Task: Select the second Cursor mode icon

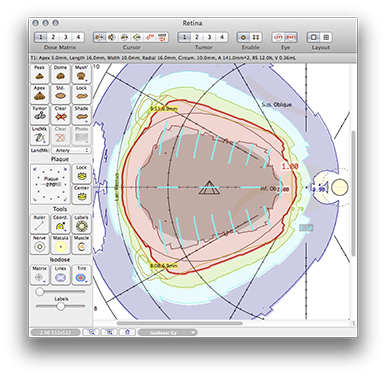Action: pyautogui.click(x=112, y=37)
